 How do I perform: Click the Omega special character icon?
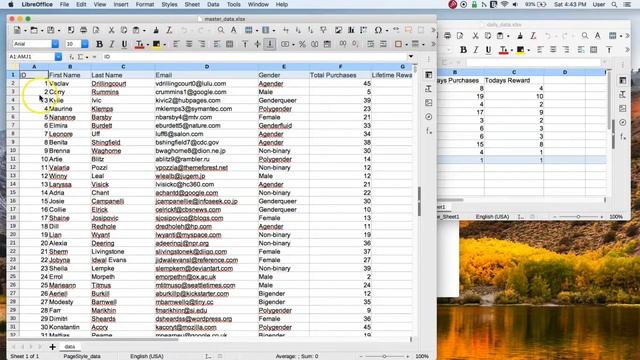coord(378,30)
